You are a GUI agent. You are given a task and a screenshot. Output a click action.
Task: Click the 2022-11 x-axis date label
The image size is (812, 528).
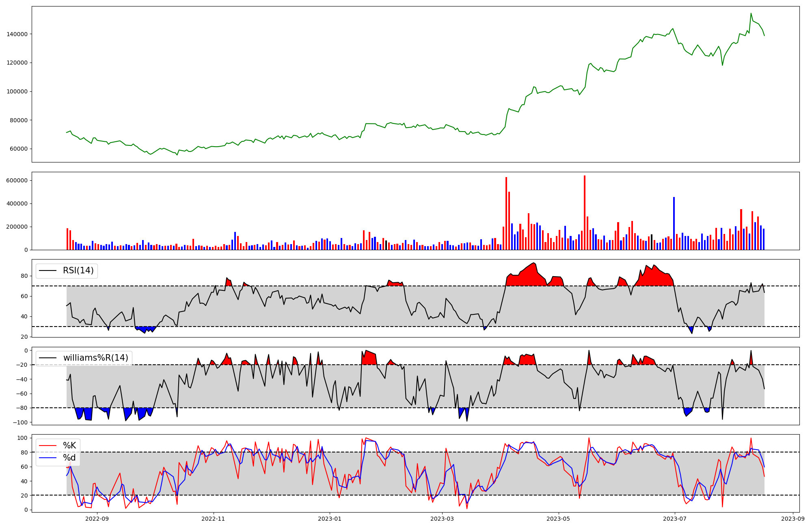(x=214, y=519)
